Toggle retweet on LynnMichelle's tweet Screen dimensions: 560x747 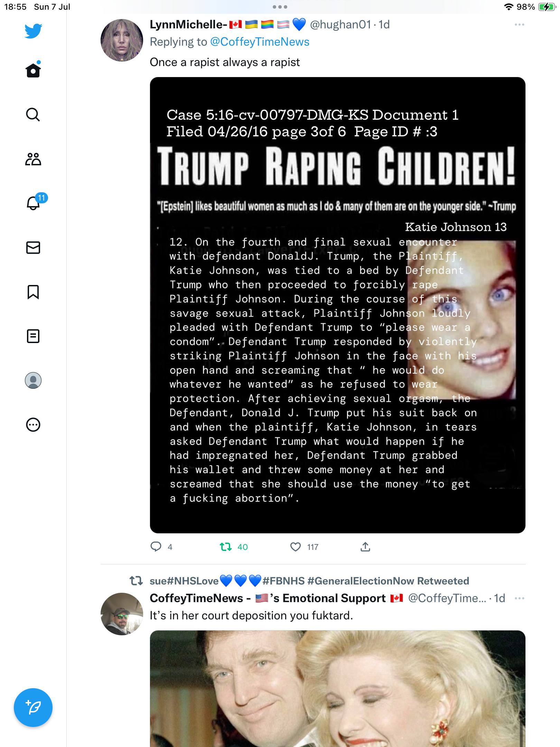point(226,547)
